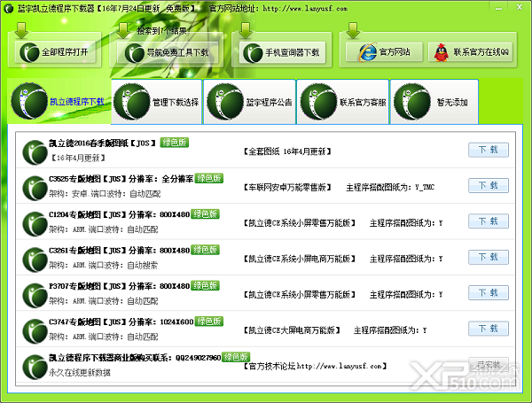
Task: Click the round logo on 凯立德程序下载 tab
Action: 29,101
